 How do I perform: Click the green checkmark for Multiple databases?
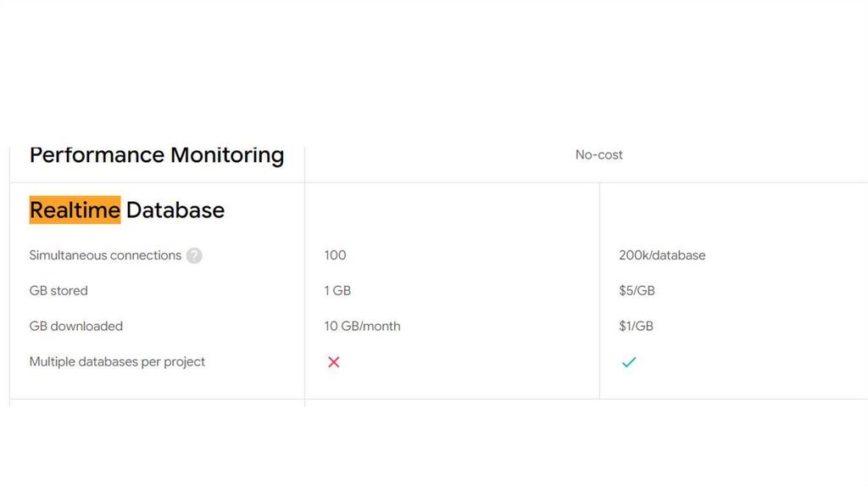coord(628,362)
